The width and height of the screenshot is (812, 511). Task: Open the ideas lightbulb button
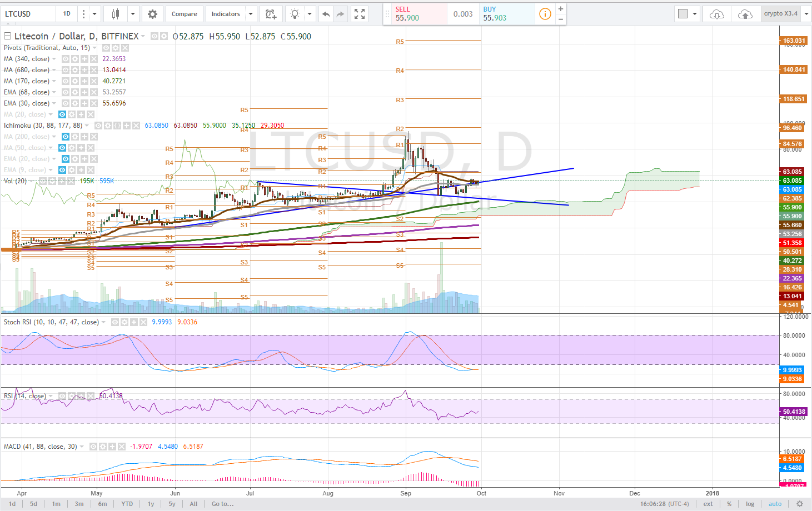295,14
